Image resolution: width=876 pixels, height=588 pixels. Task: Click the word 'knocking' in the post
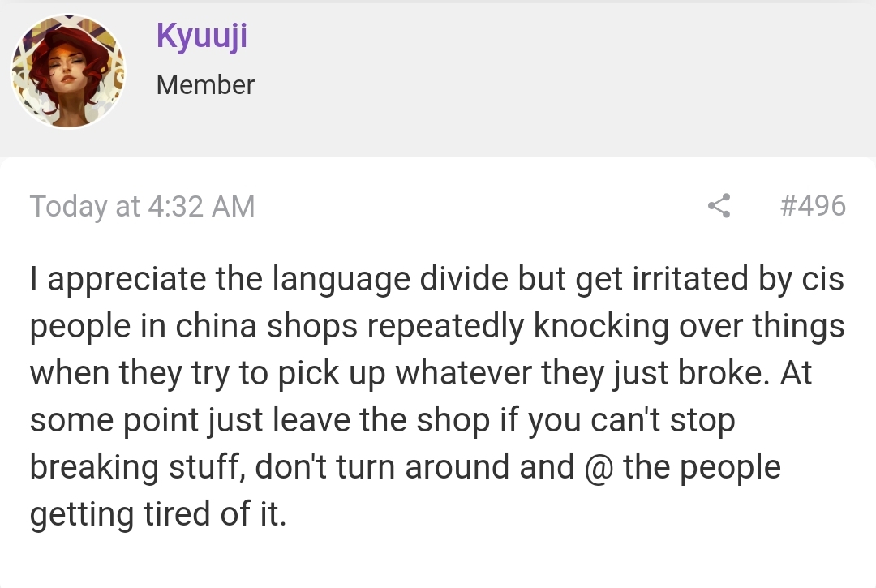pyautogui.click(x=601, y=327)
